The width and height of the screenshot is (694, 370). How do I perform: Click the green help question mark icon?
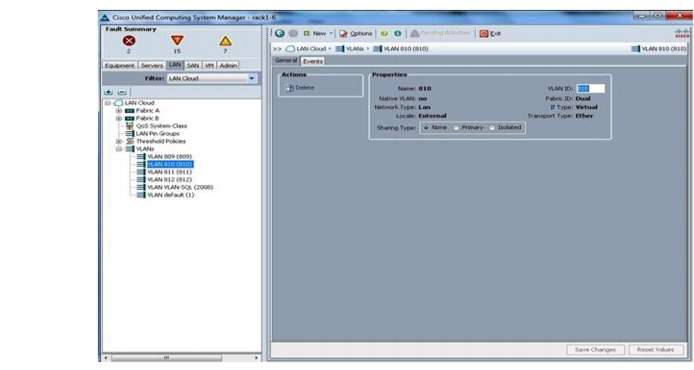(384, 34)
